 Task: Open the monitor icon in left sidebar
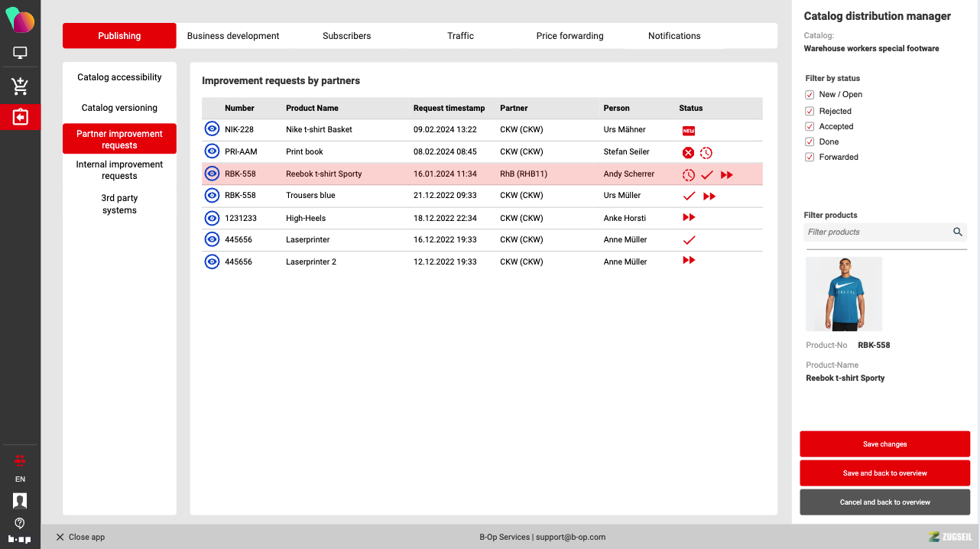point(20,54)
